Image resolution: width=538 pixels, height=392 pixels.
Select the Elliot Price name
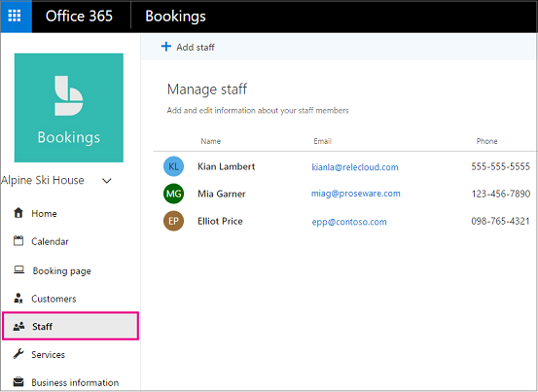[220, 221]
